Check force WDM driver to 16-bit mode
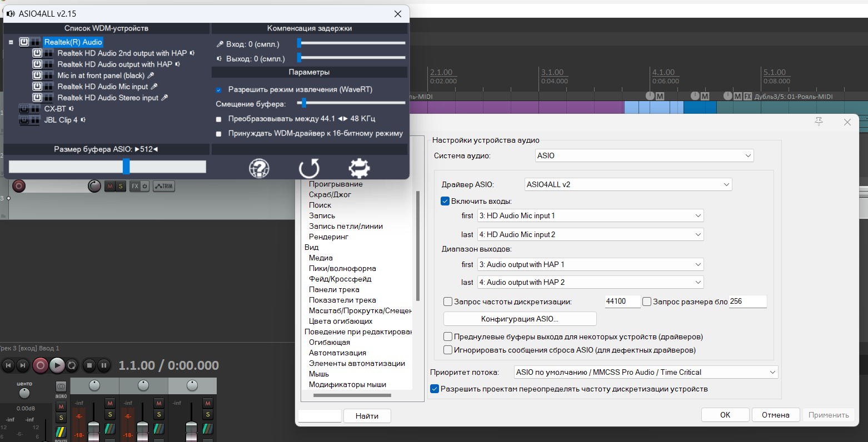 click(218, 133)
